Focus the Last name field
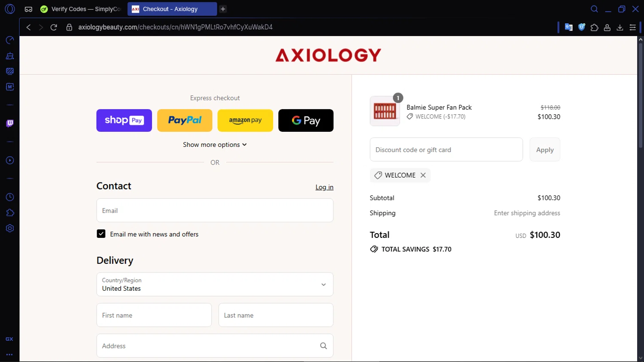Image resolution: width=644 pixels, height=362 pixels. 276,315
